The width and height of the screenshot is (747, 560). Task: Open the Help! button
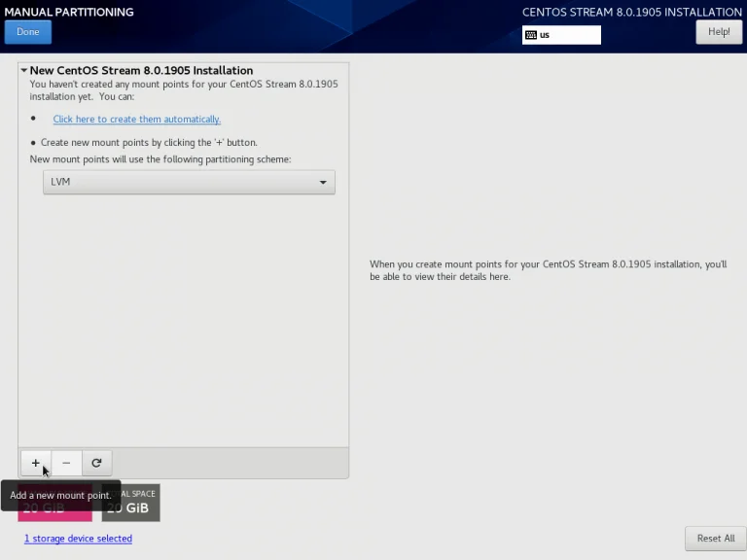(719, 32)
